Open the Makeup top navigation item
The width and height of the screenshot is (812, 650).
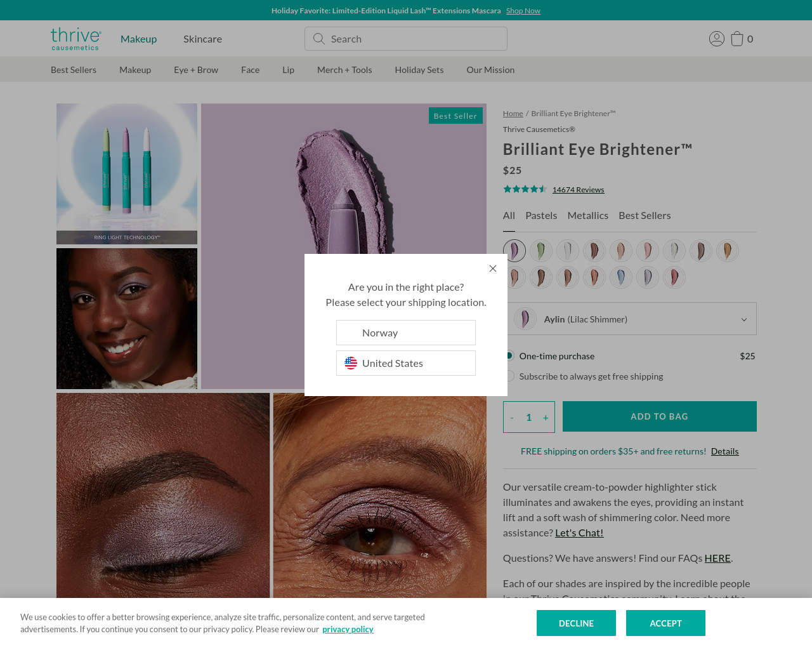(139, 39)
